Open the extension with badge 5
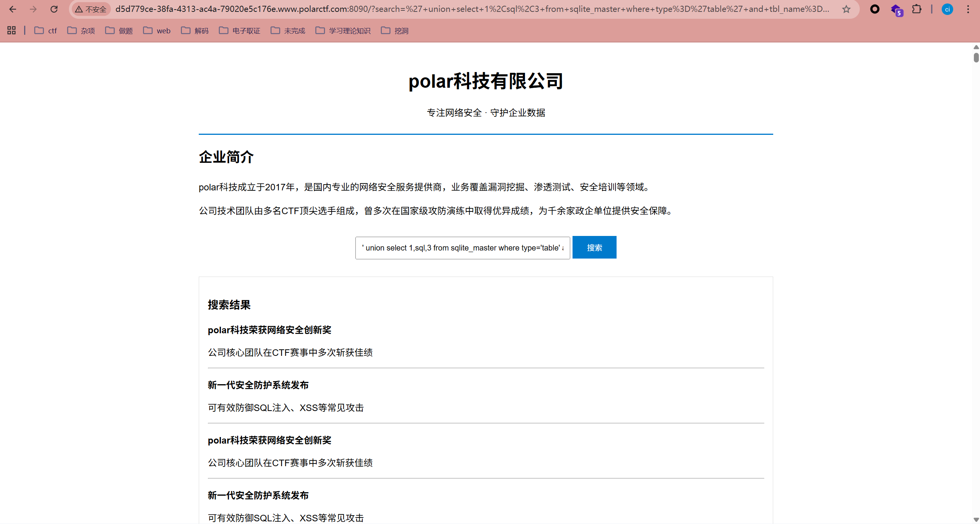This screenshot has height=524, width=980. point(896,10)
